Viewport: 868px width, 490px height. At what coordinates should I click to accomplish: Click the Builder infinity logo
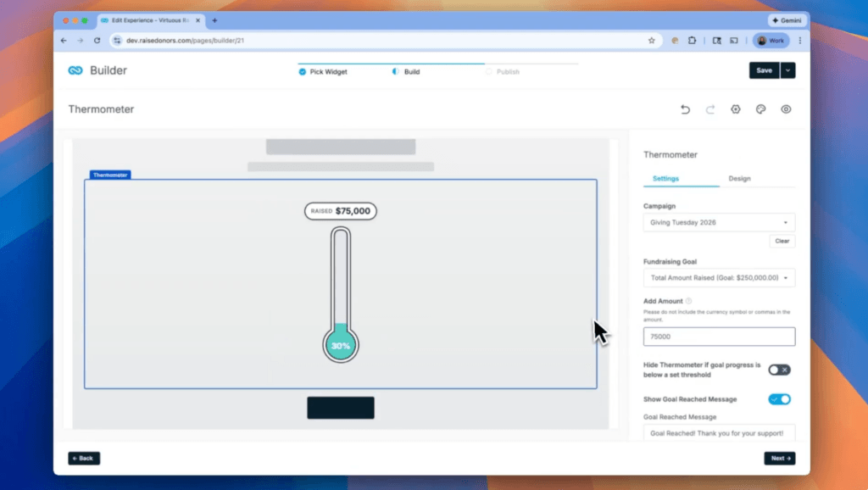[x=75, y=70]
